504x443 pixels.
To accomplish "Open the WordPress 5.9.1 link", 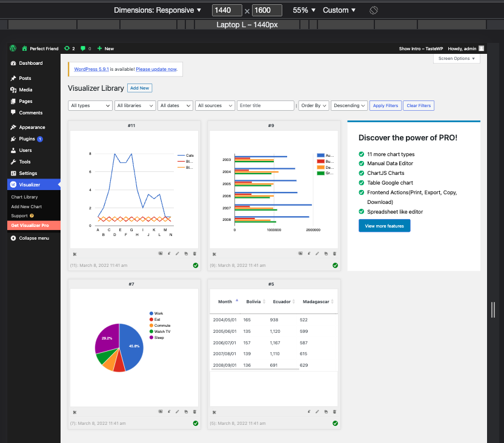I will coord(91,69).
